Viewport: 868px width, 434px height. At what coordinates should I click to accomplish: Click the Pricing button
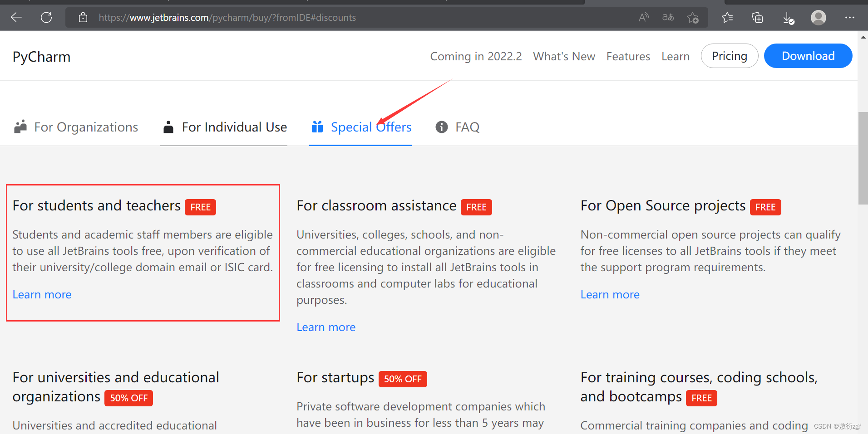coord(730,56)
